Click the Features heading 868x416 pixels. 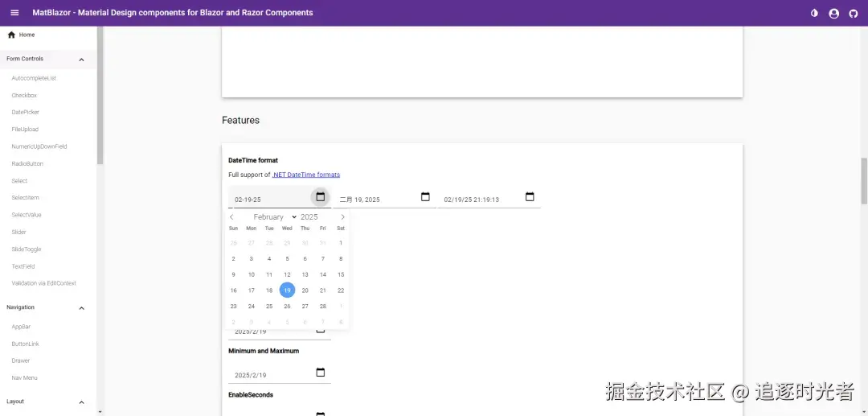pos(241,120)
